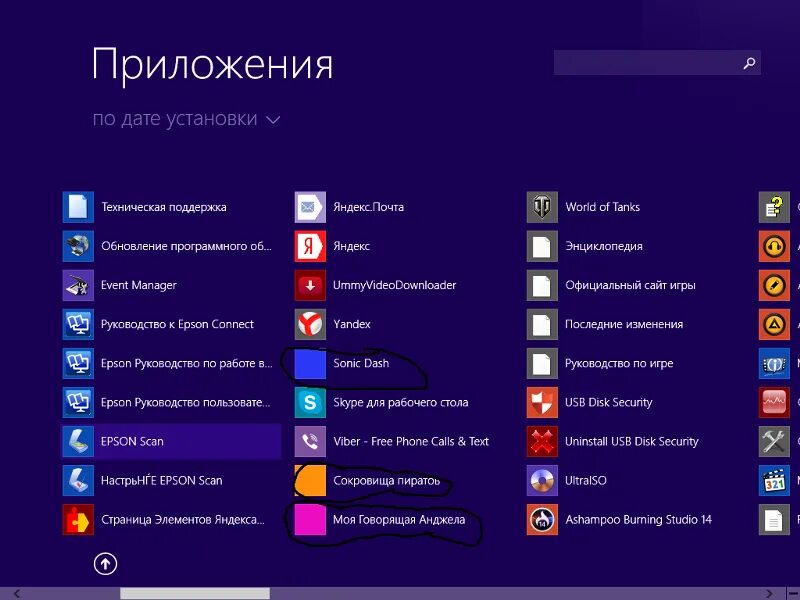Click the Viber - Free Phone Calls & Text label
800x600 pixels.
(411, 441)
